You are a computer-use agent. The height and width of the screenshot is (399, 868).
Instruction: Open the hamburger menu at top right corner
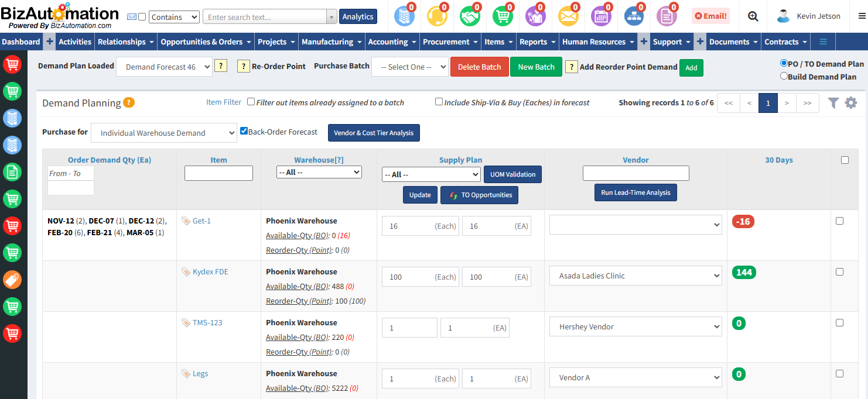pos(862,16)
